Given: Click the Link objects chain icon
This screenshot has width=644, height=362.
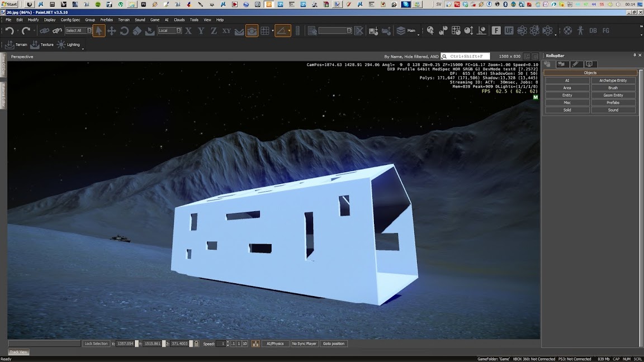Looking at the screenshot, I should 44,31.
